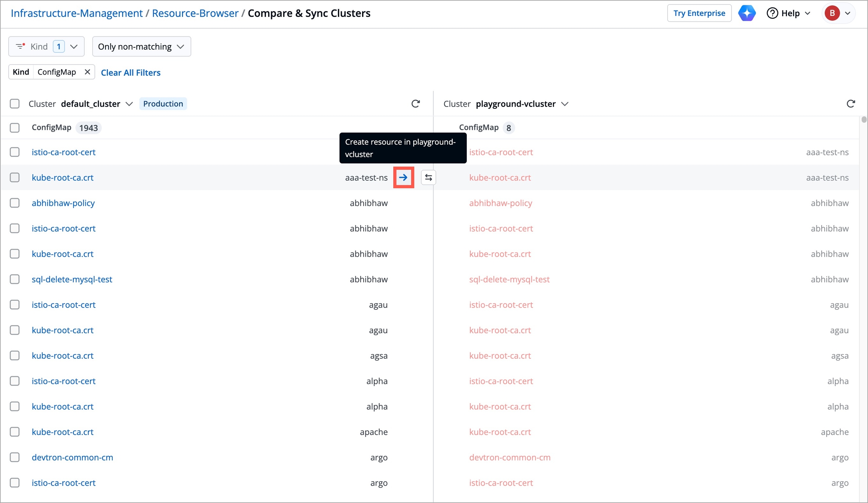Click the Kind filter funnel icon
The width and height of the screenshot is (868, 503).
(x=20, y=46)
